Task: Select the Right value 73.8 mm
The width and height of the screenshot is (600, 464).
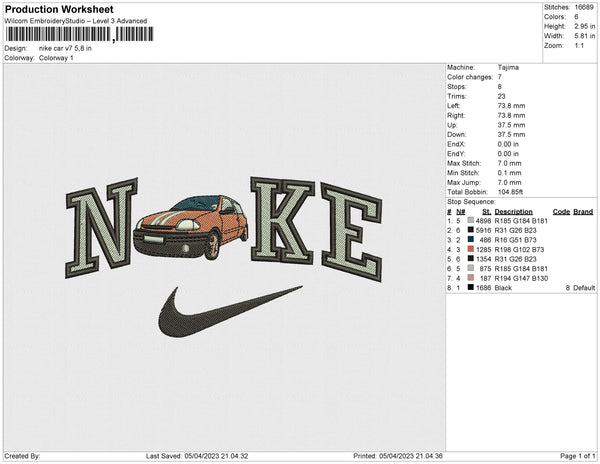Action: point(512,115)
